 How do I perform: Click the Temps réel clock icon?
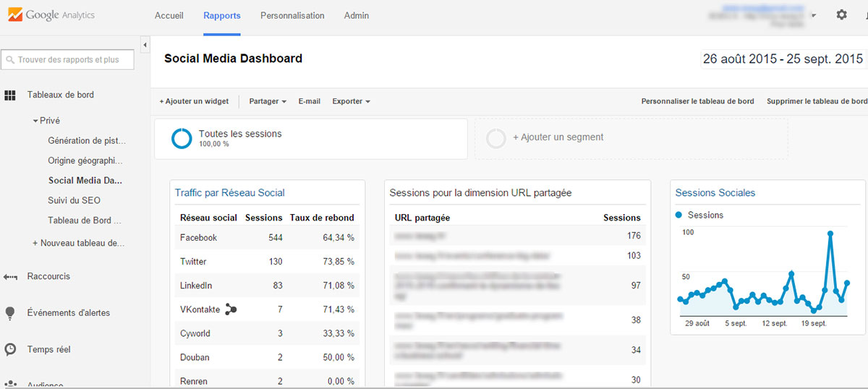tap(10, 349)
